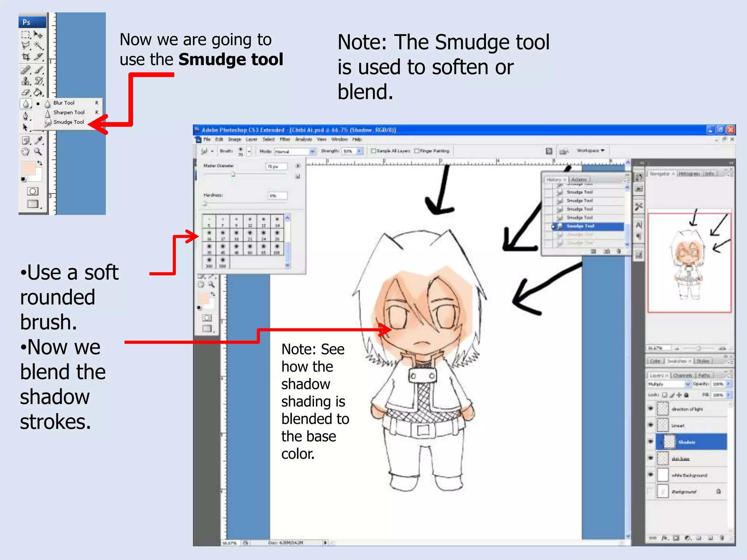Select the Notes tool in left toolbox
This screenshot has height=560, width=747.
point(26,140)
